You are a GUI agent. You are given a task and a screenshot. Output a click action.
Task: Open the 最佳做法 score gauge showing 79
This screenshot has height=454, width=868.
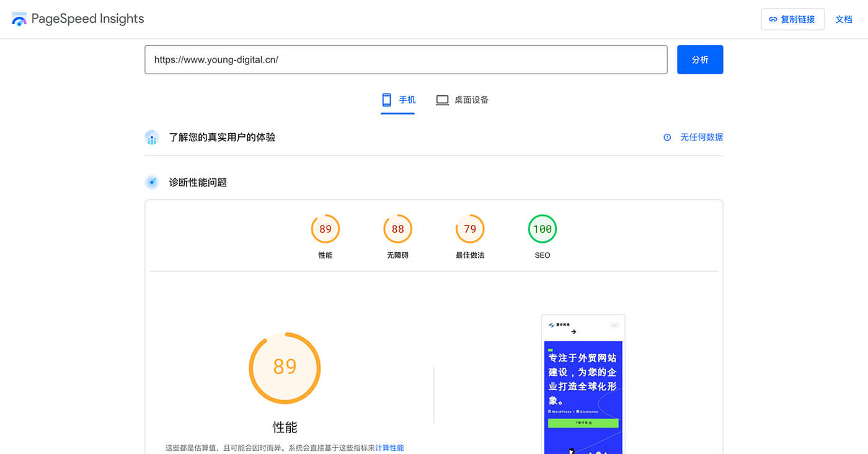(470, 229)
